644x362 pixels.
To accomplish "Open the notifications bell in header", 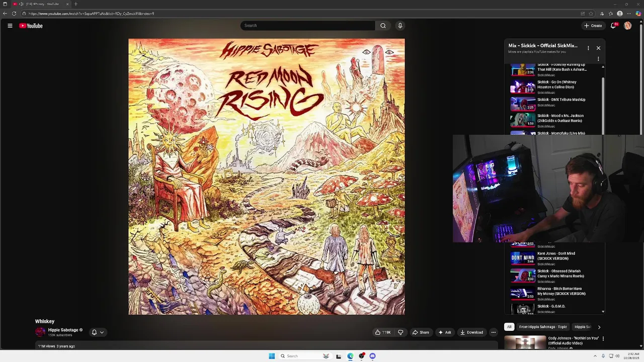I will tap(613, 26).
